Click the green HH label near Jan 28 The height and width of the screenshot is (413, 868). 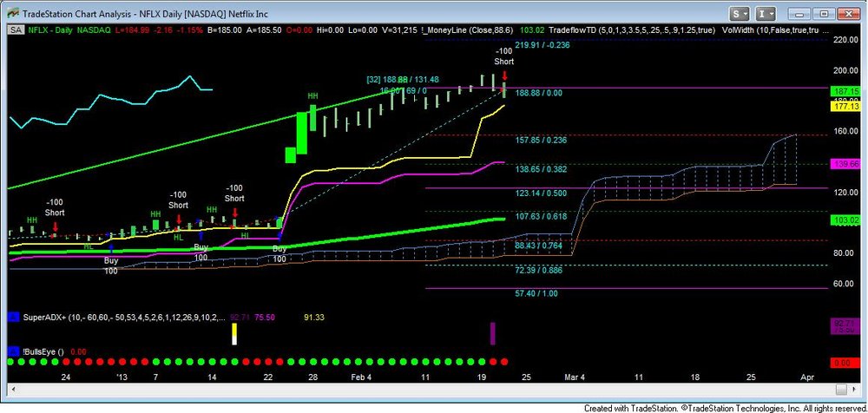(x=312, y=95)
